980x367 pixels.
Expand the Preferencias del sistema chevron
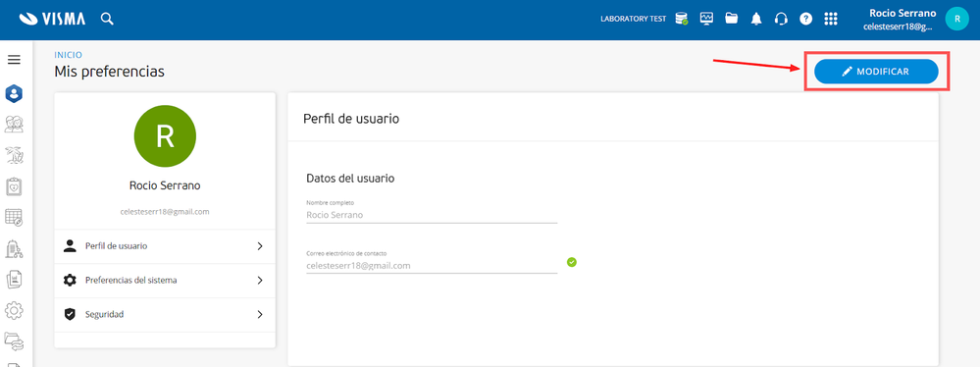click(x=260, y=281)
